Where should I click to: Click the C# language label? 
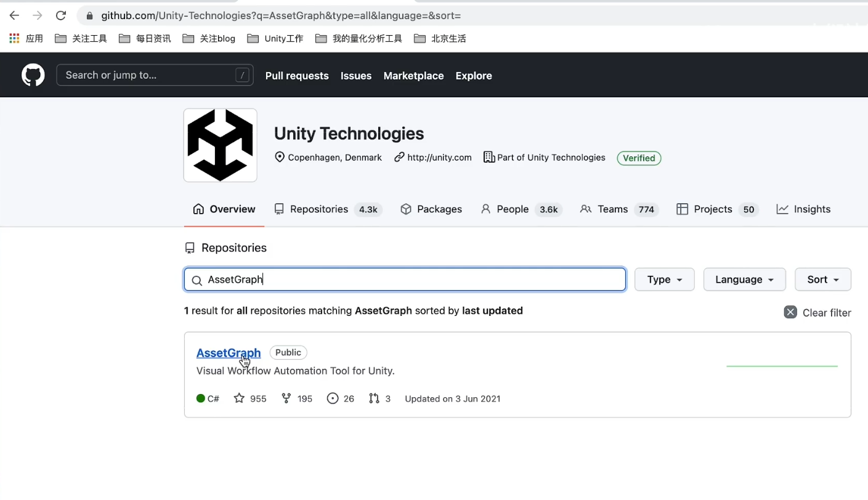[x=208, y=399]
